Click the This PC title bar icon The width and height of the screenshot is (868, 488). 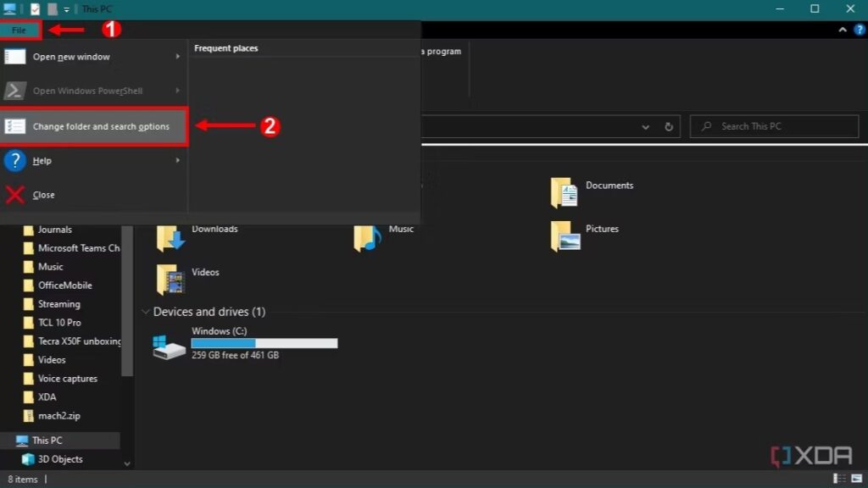coord(9,8)
